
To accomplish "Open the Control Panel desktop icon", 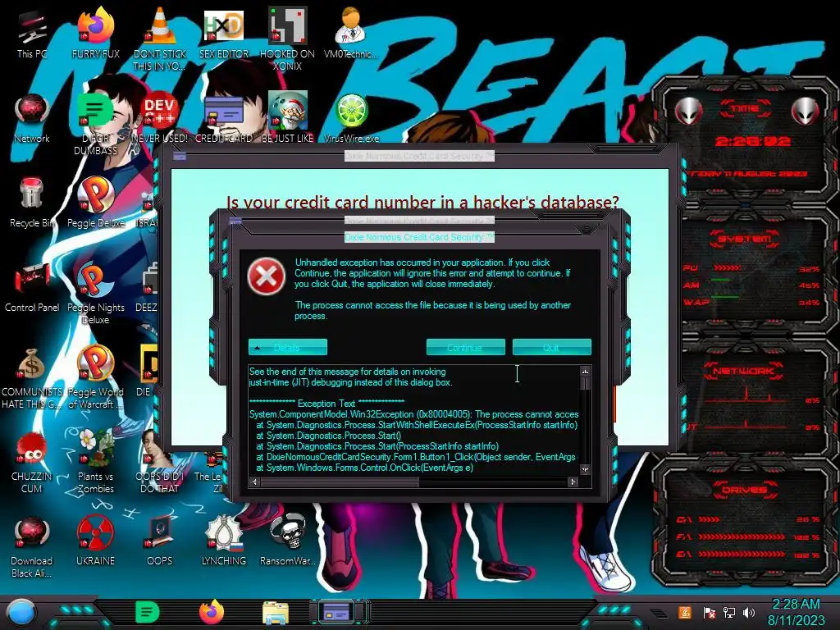I will click(x=32, y=288).
